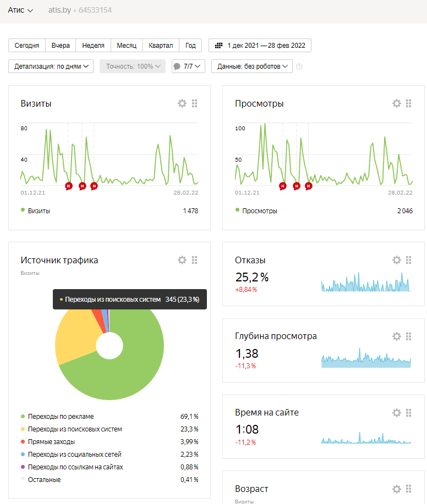Select the Неделя period tab
This screenshot has width=427, height=504.
tap(93, 46)
